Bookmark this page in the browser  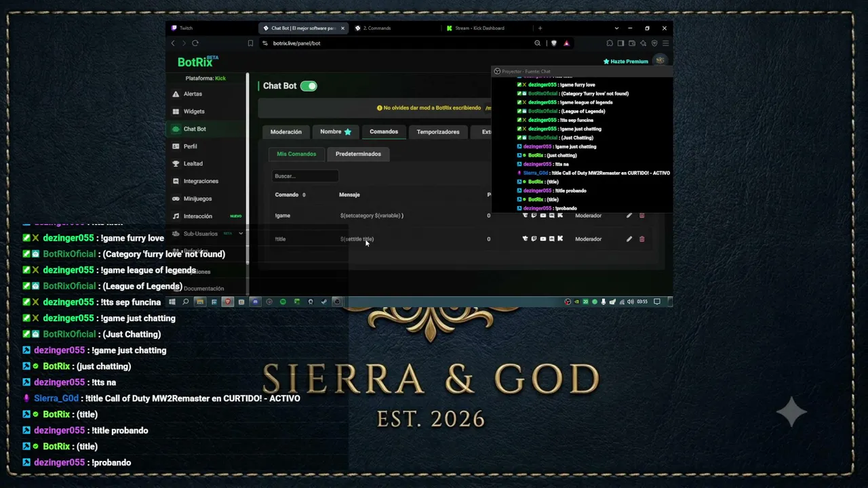tap(250, 43)
